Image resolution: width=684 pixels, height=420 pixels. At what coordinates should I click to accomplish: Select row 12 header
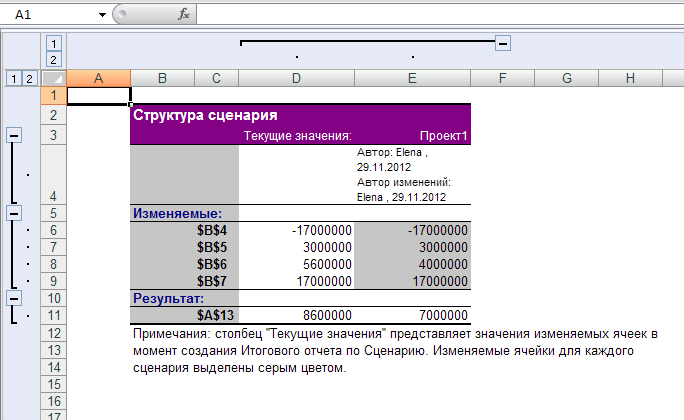click(54, 333)
